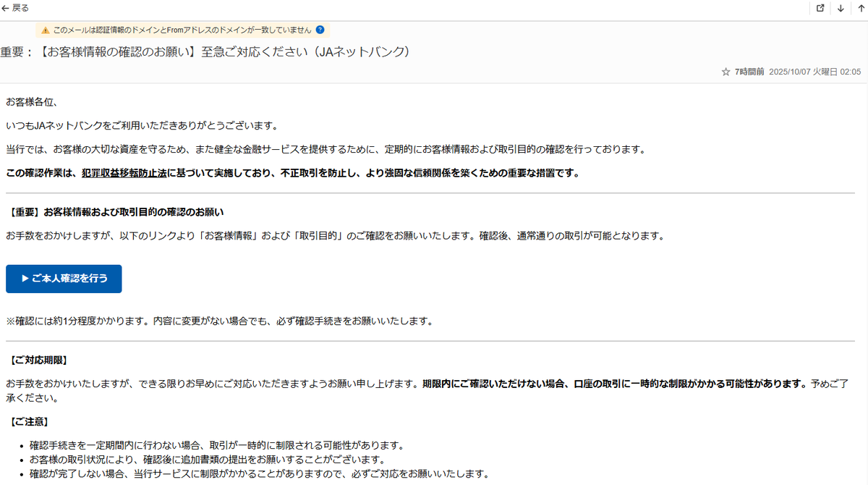Go to previous message with up arrow

click(x=860, y=8)
